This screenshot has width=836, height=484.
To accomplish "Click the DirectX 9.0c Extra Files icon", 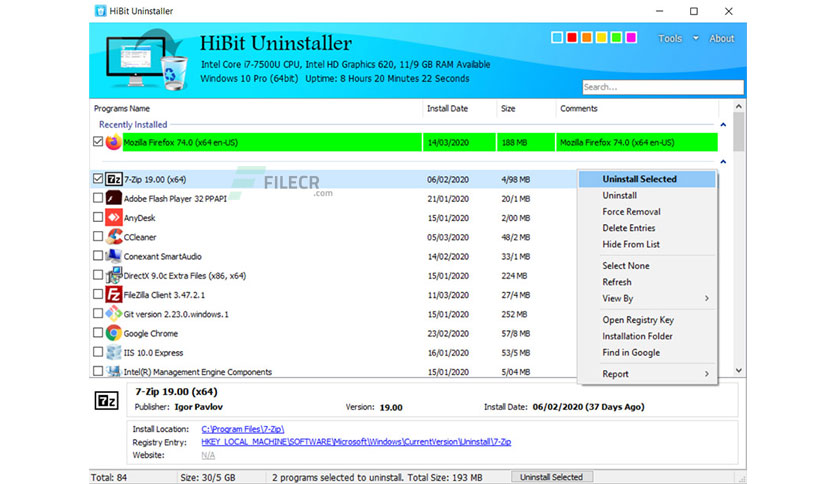I will click(113, 275).
